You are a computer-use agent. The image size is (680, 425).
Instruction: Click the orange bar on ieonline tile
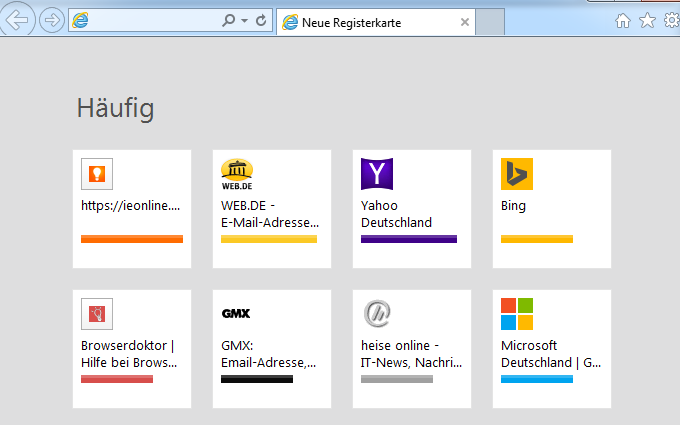(132, 239)
